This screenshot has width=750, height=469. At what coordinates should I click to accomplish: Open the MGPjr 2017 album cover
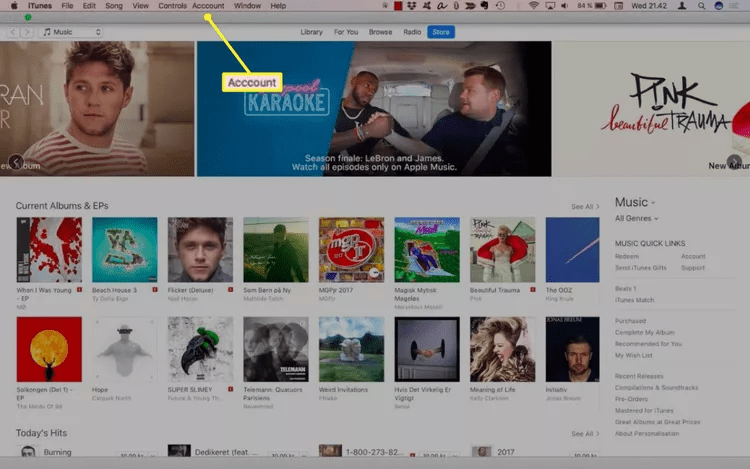pos(351,250)
